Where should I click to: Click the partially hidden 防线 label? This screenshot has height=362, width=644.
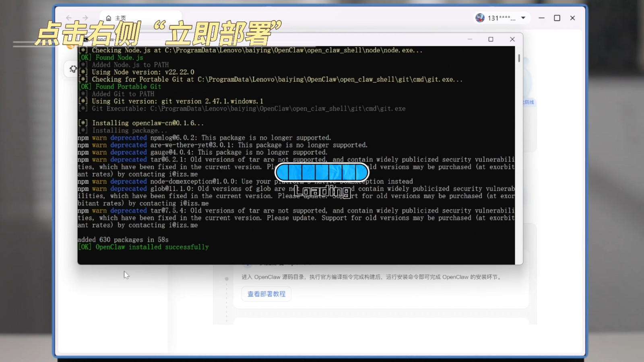[529, 102]
